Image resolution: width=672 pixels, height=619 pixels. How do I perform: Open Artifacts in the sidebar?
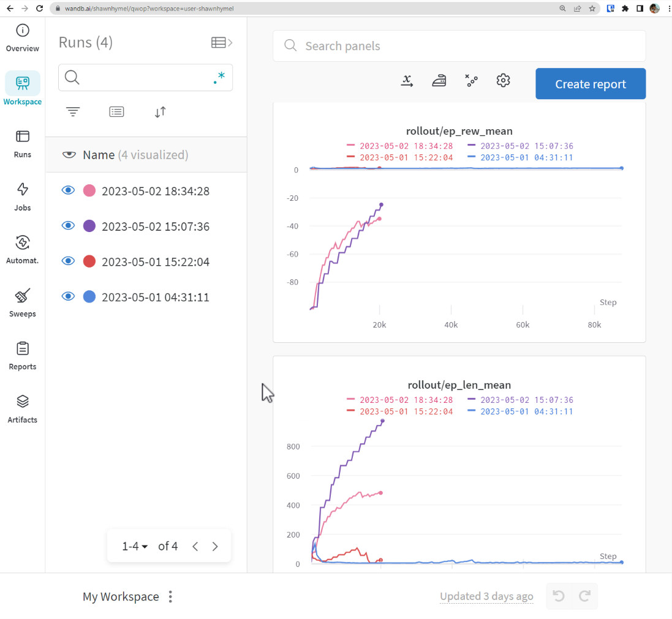point(23,410)
